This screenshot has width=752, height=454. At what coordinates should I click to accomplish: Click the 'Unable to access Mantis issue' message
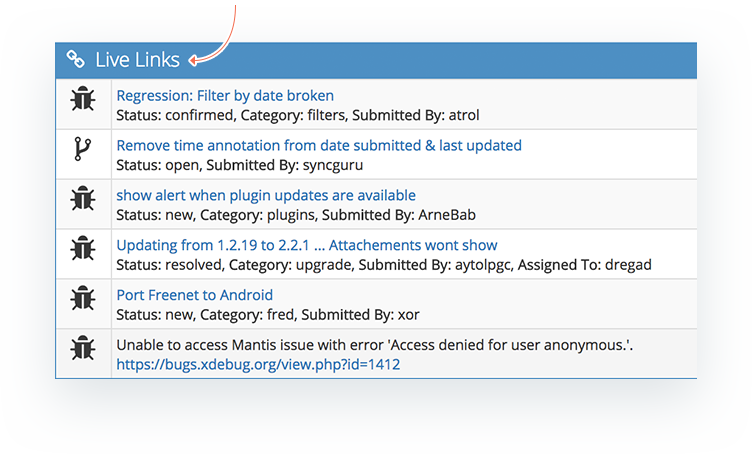click(375, 345)
